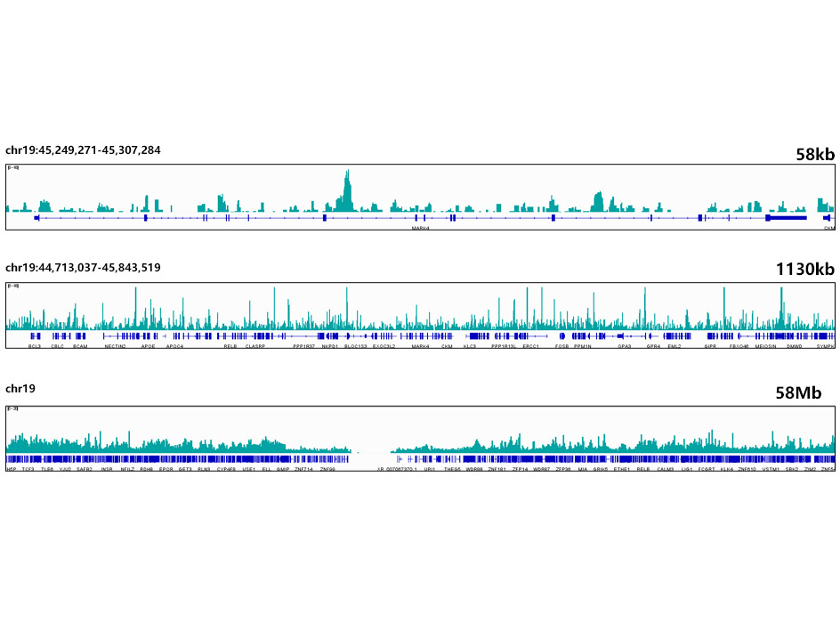Click the DMWD gene label
The height and width of the screenshot is (630, 840).
(x=794, y=346)
